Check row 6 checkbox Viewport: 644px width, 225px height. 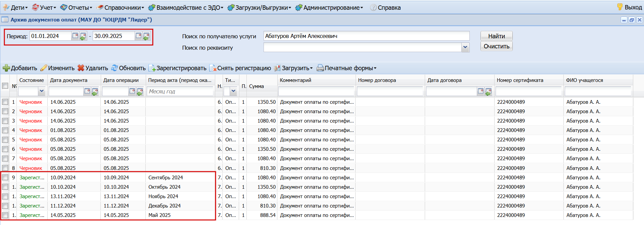(x=5, y=149)
